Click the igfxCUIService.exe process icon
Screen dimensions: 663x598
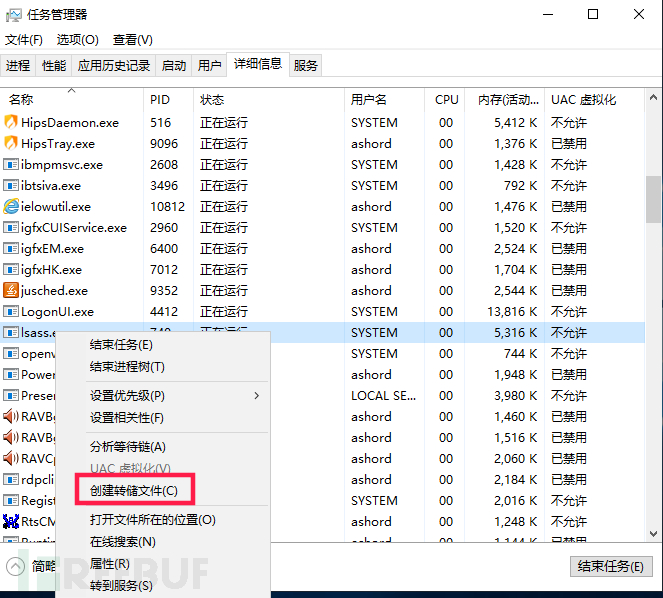[11, 227]
